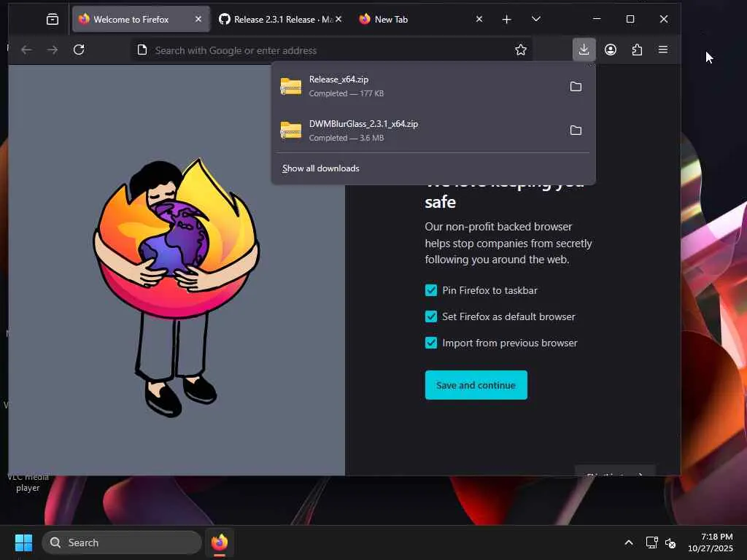Open the Extensions puzzle icon
This screenshot has width=747, height=560.
pos(637,50)
